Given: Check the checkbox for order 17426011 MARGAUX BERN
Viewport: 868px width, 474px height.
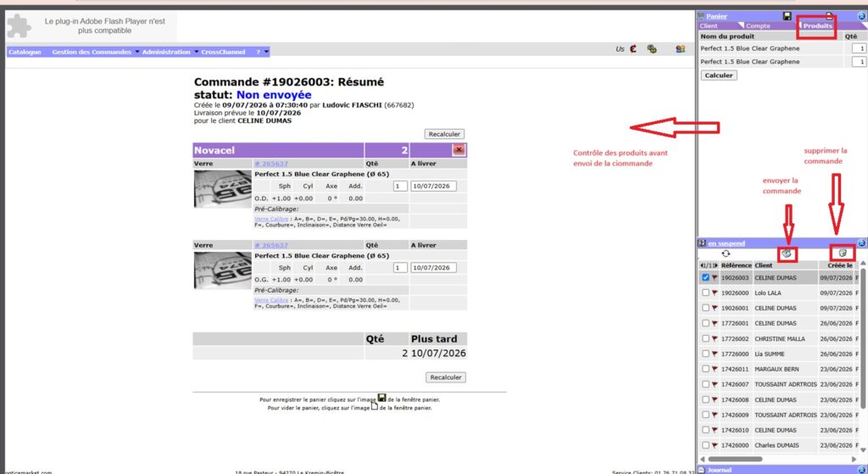Looking at the screenshot, I should pyautogui.click(x=705, y=369).
